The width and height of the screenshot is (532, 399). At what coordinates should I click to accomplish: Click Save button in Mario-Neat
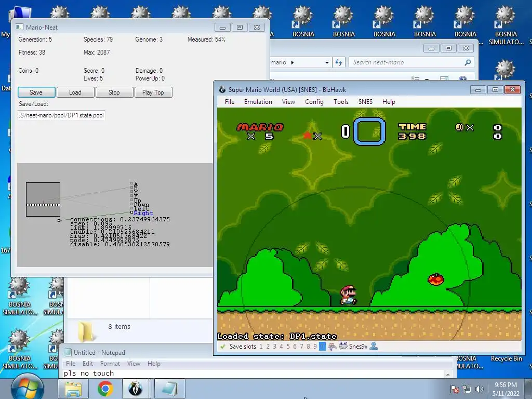36,92
